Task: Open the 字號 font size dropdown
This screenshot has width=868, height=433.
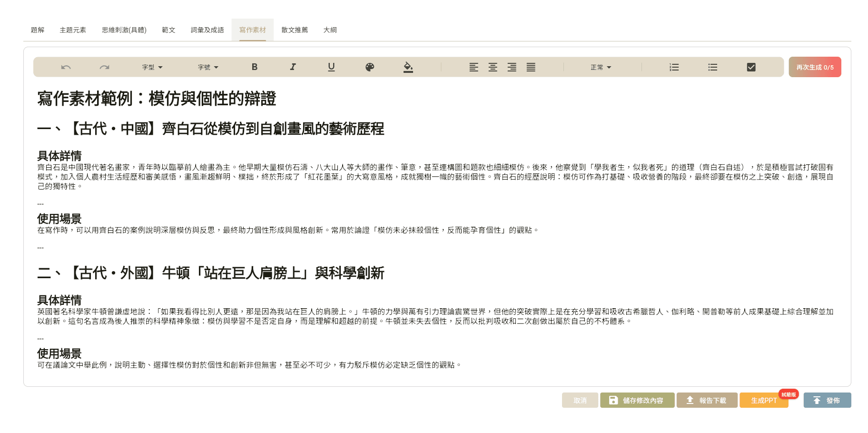Action: [x=207, y=67]
